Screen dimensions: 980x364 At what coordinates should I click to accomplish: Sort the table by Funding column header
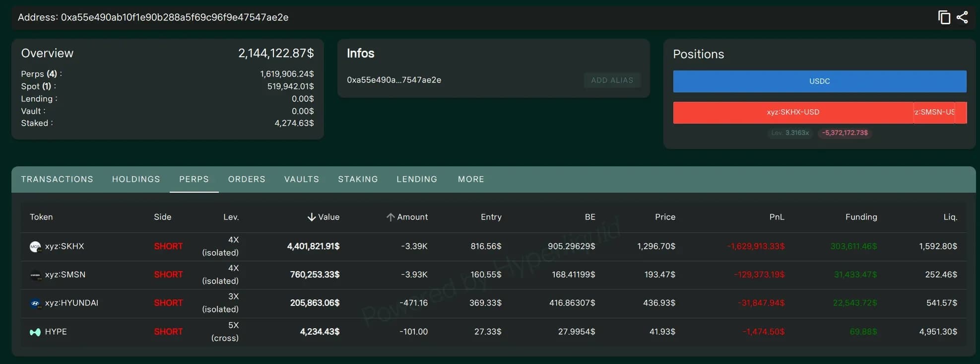[861, 217]
